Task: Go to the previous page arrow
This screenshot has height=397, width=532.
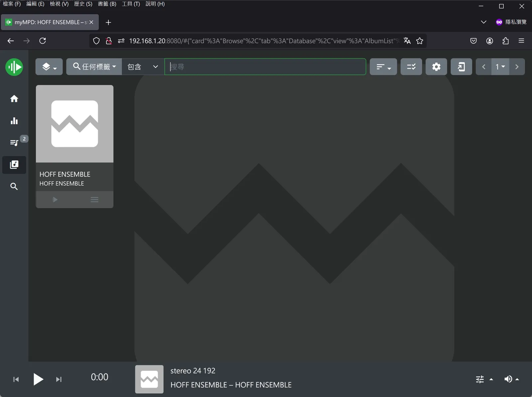Action: click(484, 67)
